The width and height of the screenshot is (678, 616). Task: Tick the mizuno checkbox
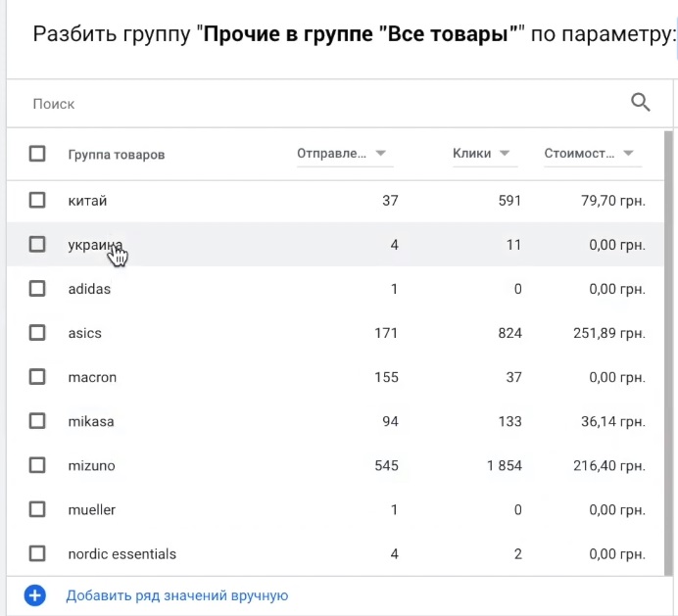(x=37, y=465)
